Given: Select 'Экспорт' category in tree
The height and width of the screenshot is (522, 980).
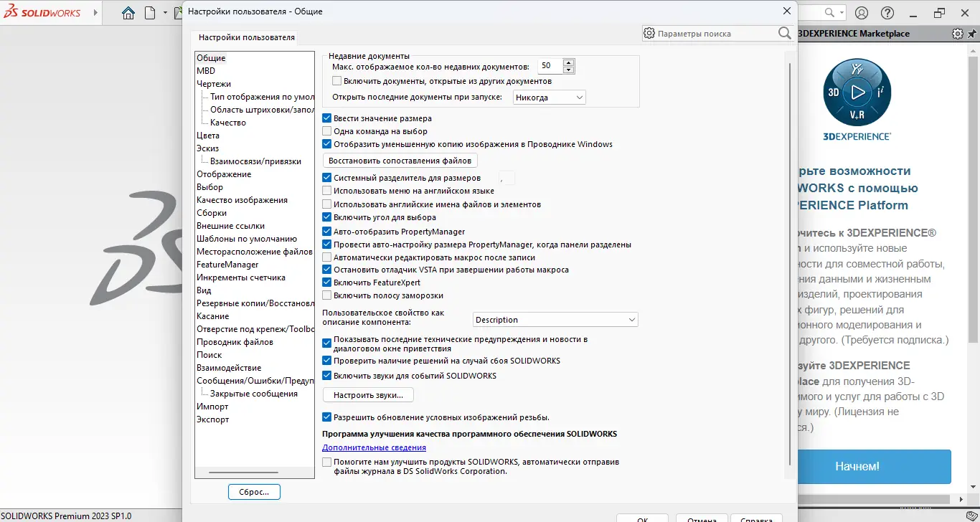Looking at the screenshot, I should (213, 419).
